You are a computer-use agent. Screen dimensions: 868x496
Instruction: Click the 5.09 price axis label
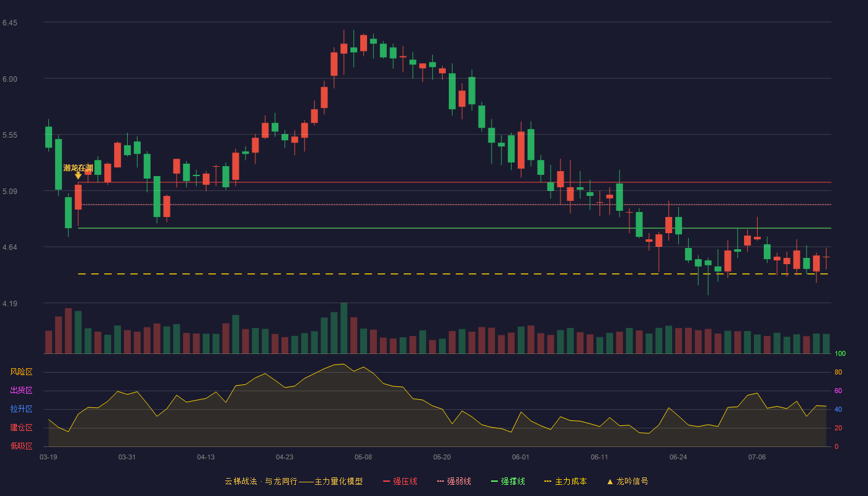tap(10, 192)
